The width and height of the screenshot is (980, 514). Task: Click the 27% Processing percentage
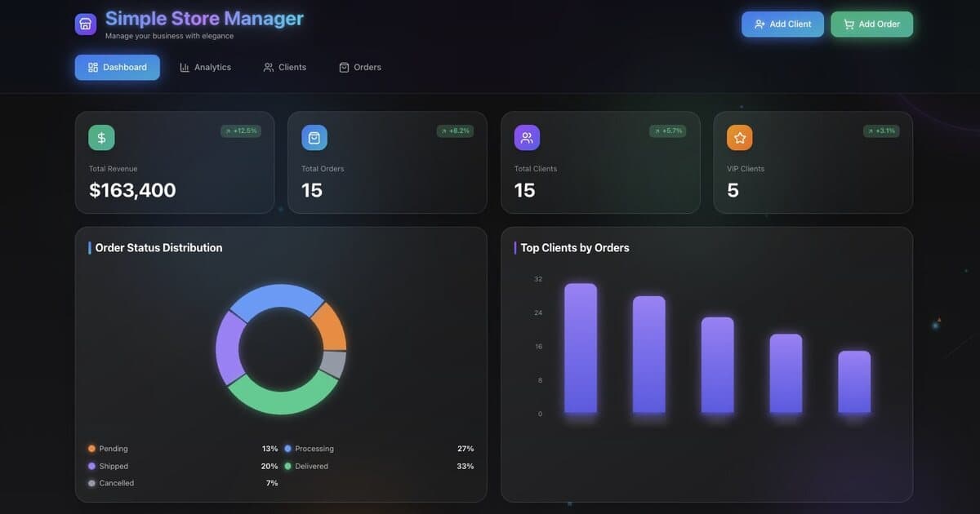[465, 449]
